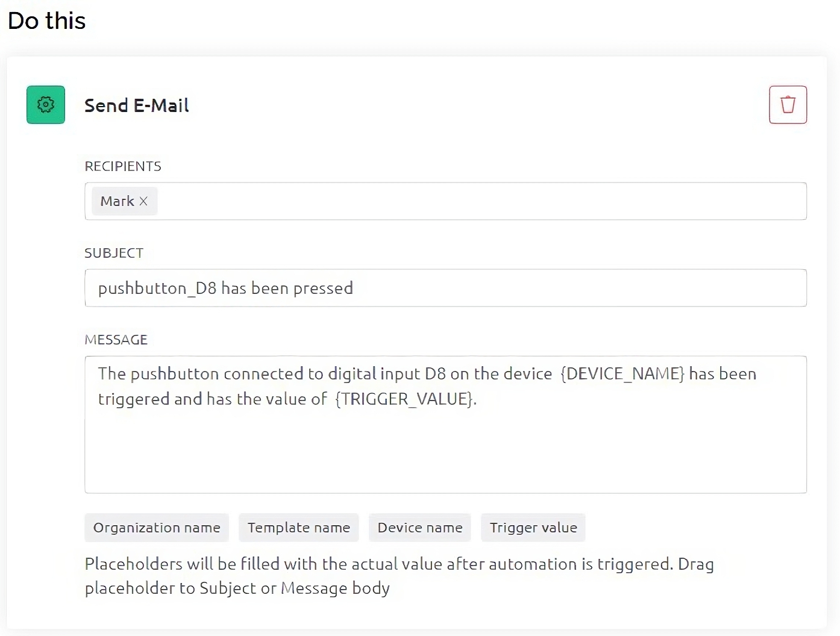Click the "Do this" section heading
This screenshot has width=840, height=636.
(x=47, y=20)
